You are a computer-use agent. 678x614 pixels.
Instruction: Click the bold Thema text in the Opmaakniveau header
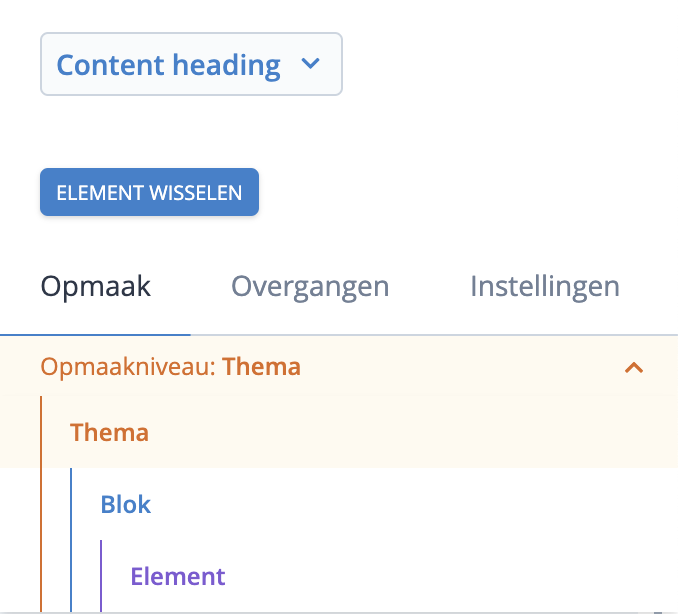(x=261, y=367)
